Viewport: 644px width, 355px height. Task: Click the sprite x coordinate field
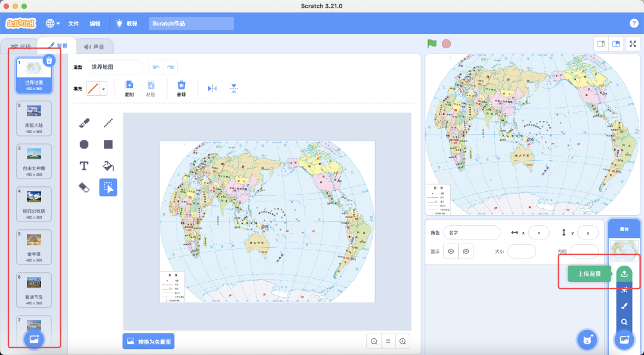(x=538, y=233)
